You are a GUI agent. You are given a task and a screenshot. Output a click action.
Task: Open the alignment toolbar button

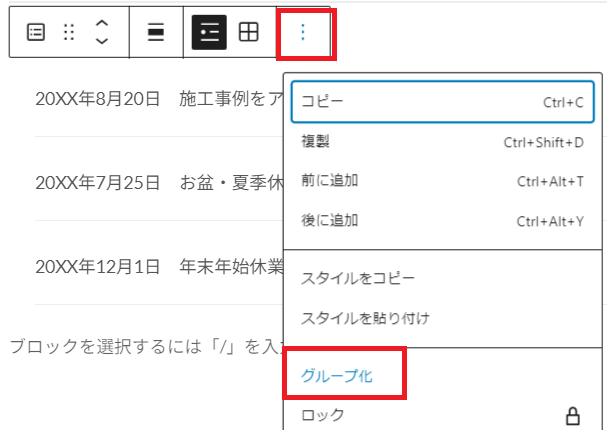point(156,32)
